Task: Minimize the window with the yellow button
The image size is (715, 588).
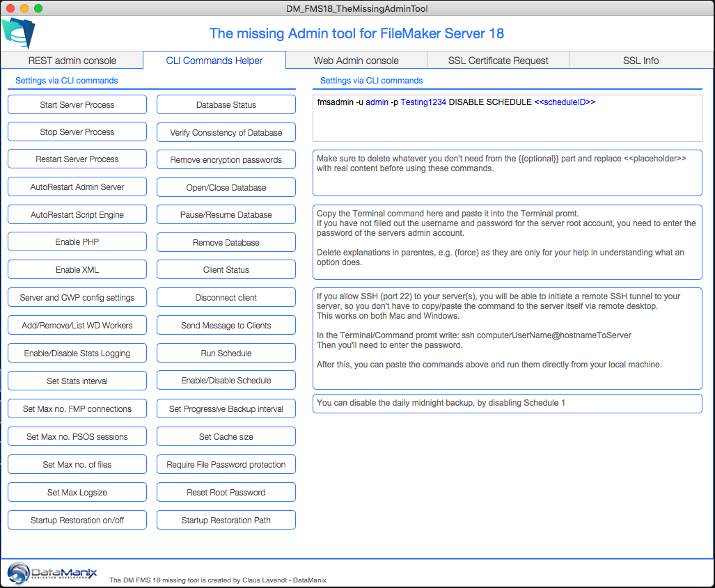Action: [24, 8]
